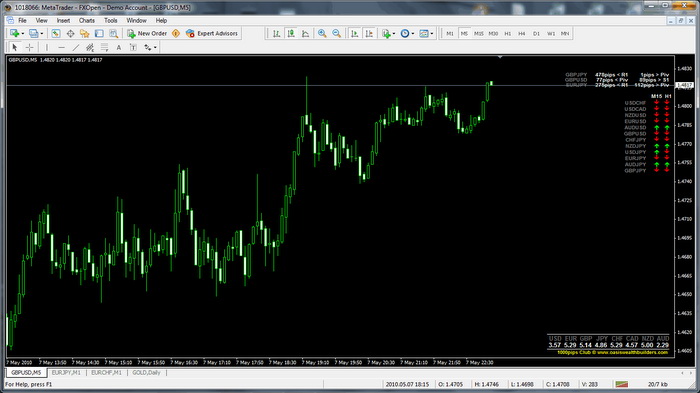Select the M15 timeframe

(x=479, y=33)
